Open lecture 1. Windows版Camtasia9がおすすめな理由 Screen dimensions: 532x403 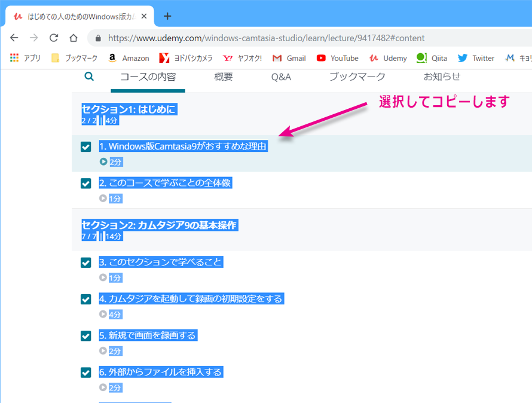point(184,146)
